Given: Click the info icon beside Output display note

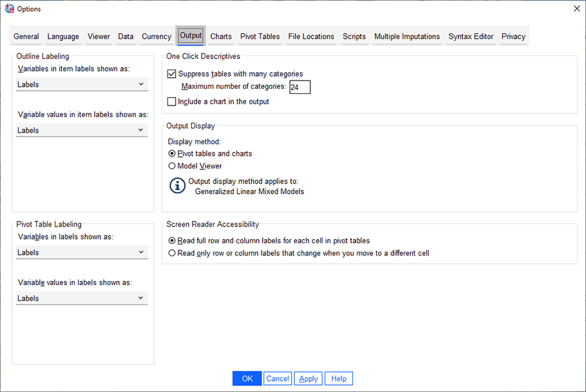Looking at the screenshot, I should (x=176, y=185).
